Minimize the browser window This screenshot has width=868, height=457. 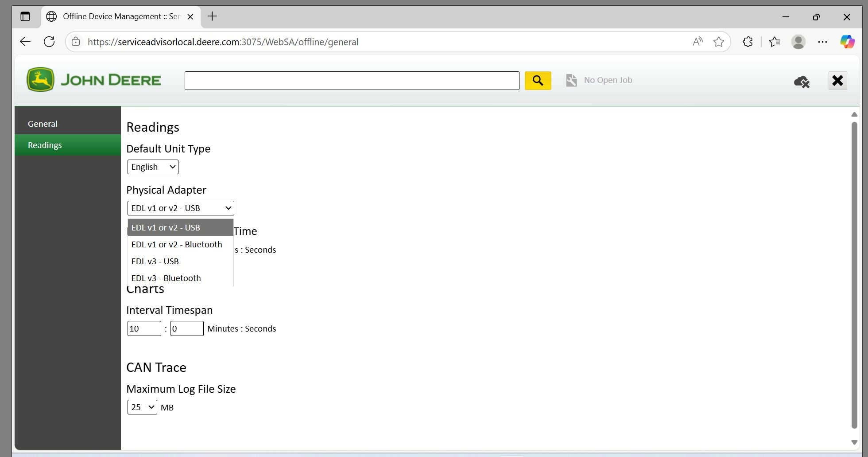point(786,17)
